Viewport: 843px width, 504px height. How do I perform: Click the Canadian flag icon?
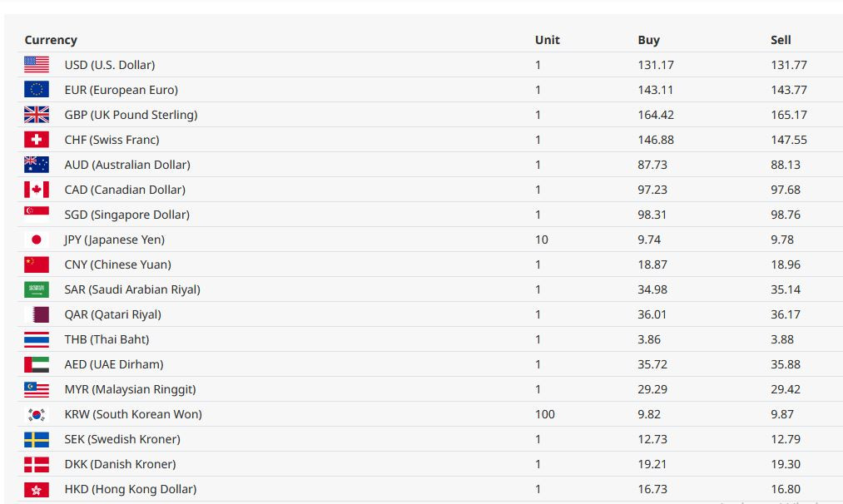37,189
